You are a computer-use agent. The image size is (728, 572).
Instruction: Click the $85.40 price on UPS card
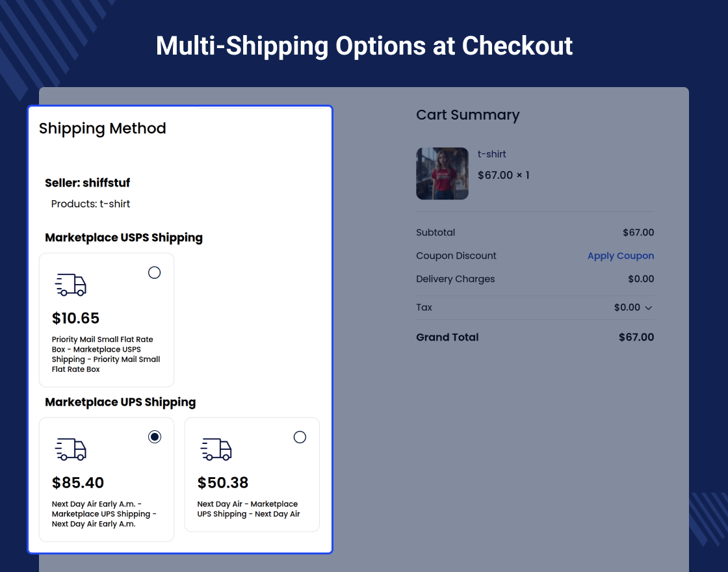[x=78, y=483]
